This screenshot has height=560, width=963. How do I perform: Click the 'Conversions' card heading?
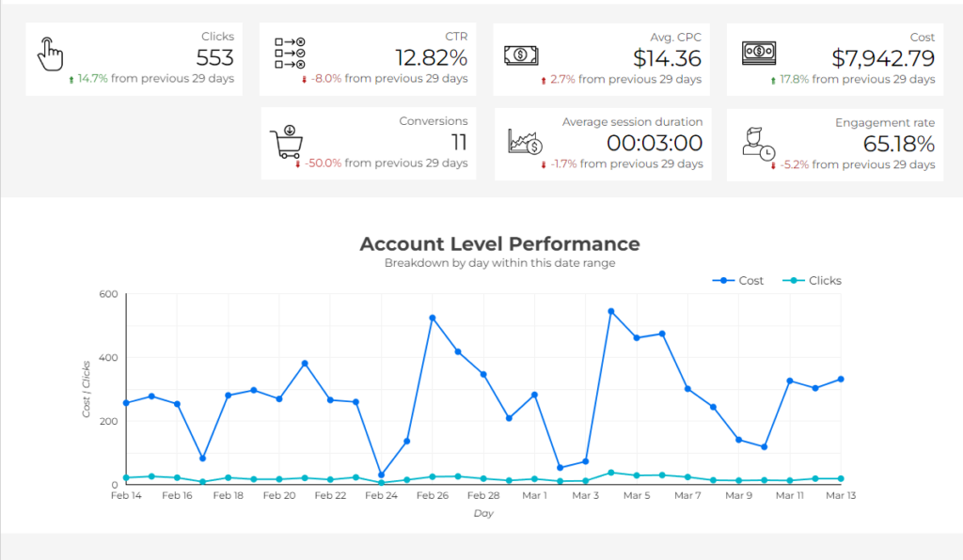coord(434,121)
